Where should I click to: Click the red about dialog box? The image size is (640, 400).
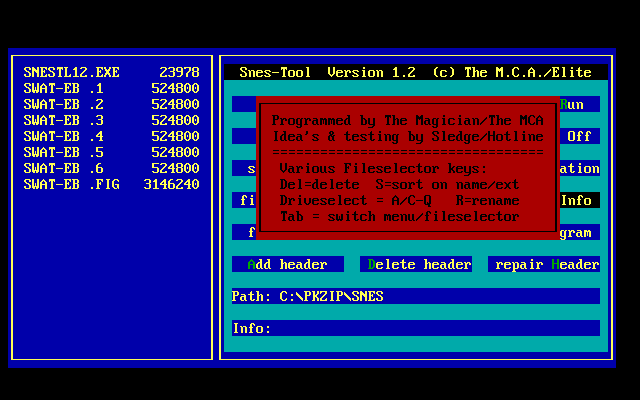coord(408,167)
